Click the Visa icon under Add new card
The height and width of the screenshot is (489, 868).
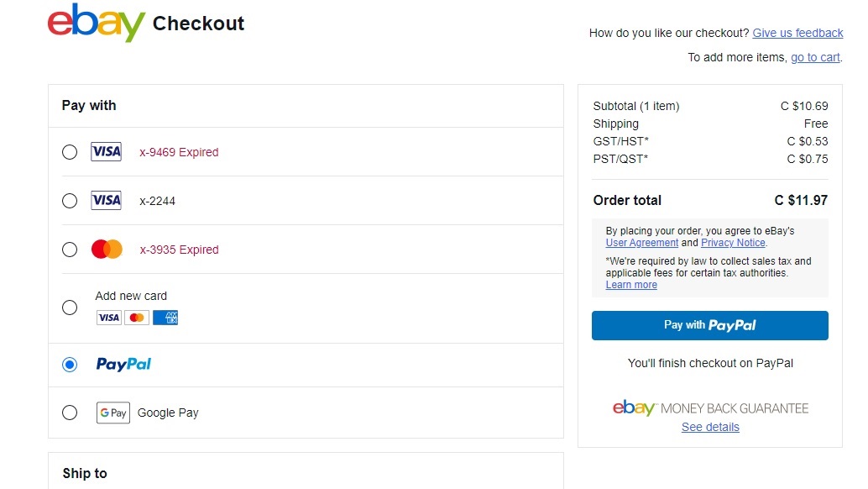[x=108, y=317]
